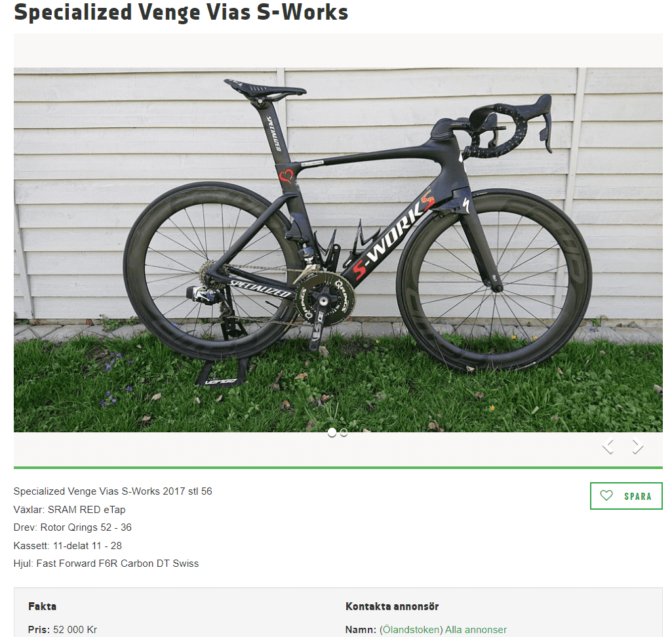Click the Kontakta annonsör heading
This screenshot has height=637, width=672.
(x=392, y=606)
